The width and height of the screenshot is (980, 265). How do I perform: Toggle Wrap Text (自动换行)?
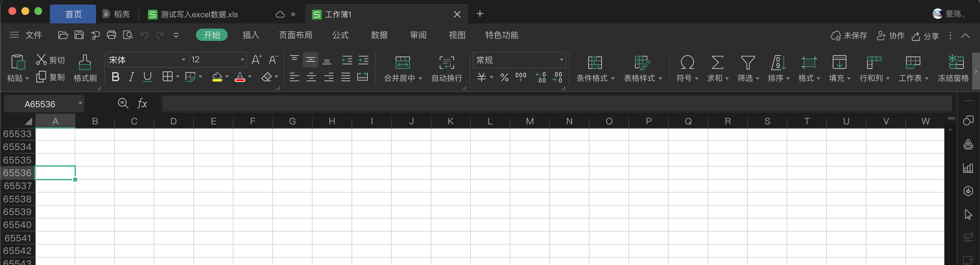[447, 63]
